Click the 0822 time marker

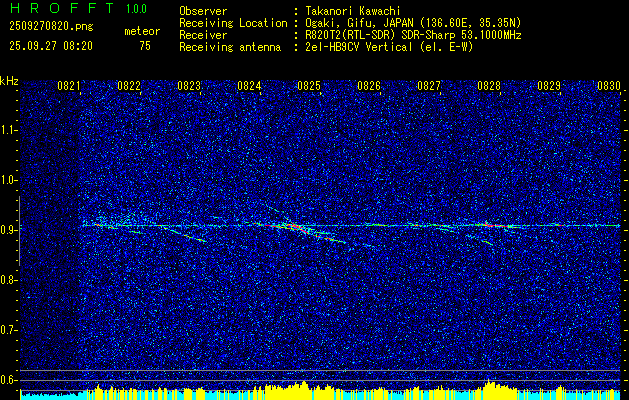129,85
